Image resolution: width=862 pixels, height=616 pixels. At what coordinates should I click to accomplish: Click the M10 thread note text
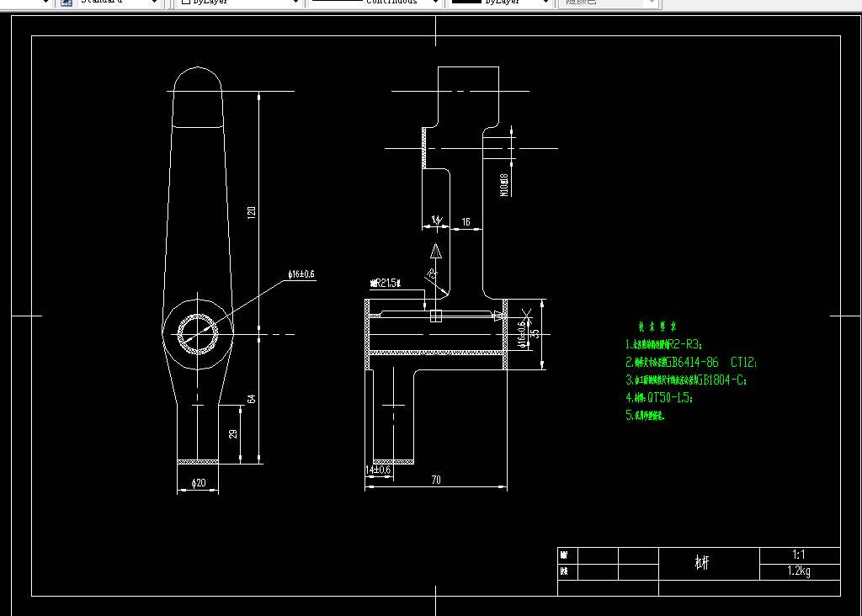click(x=503, y=185)
